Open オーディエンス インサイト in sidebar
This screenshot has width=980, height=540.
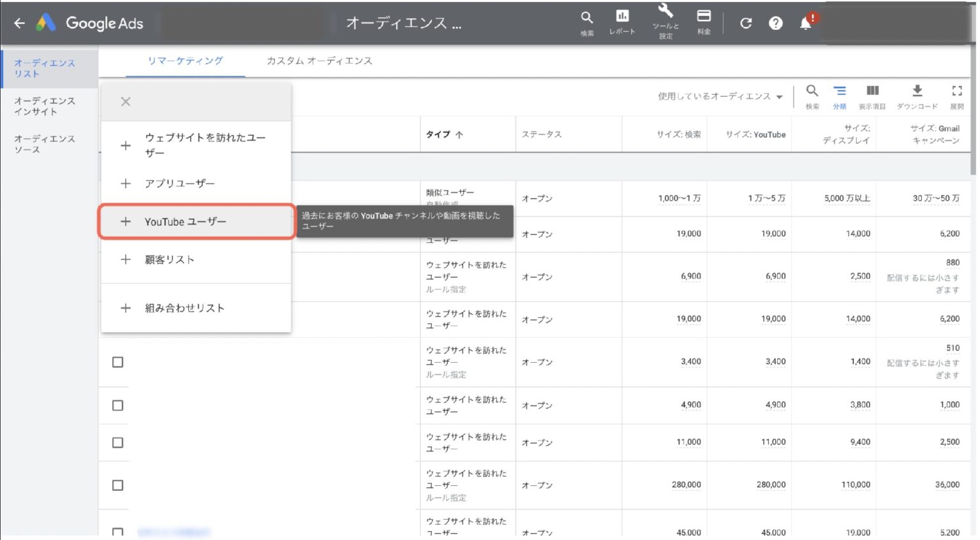(45, 106)
